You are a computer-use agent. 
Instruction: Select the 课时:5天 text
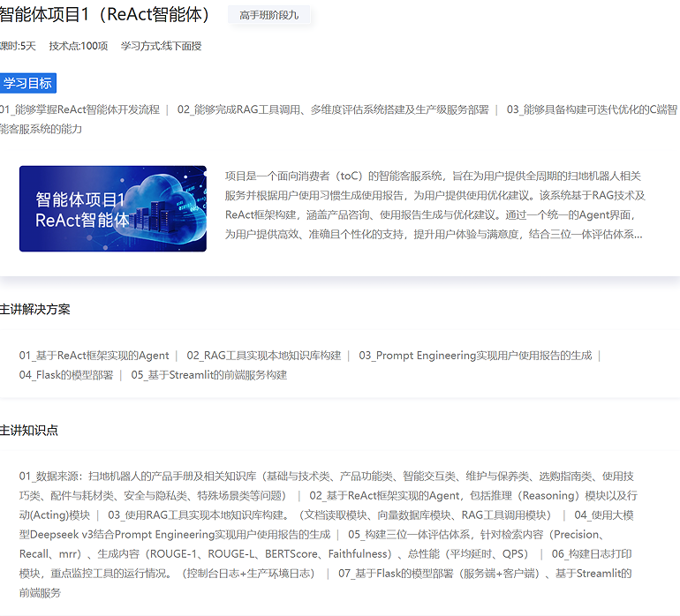(x=18, y=46)
